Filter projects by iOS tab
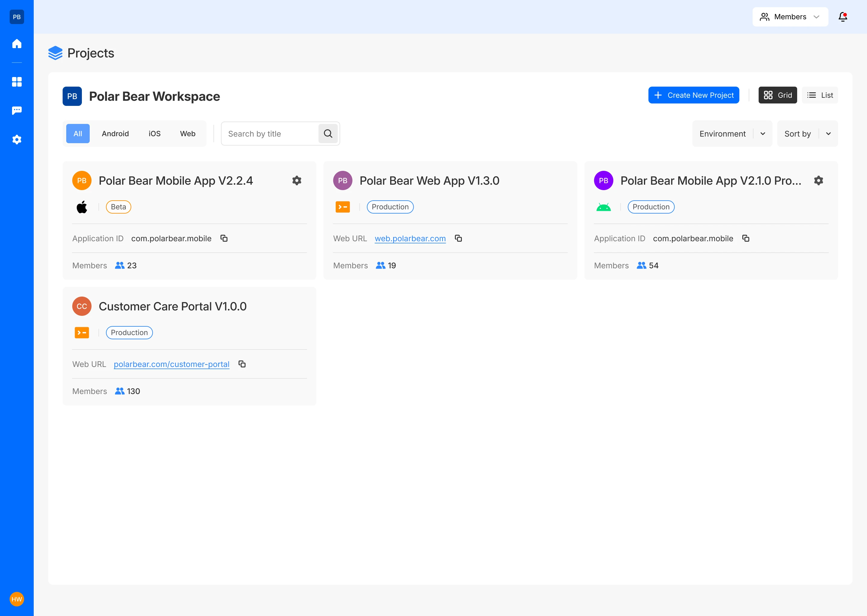The height and width of the screenshot is (616, 867). 154,134
